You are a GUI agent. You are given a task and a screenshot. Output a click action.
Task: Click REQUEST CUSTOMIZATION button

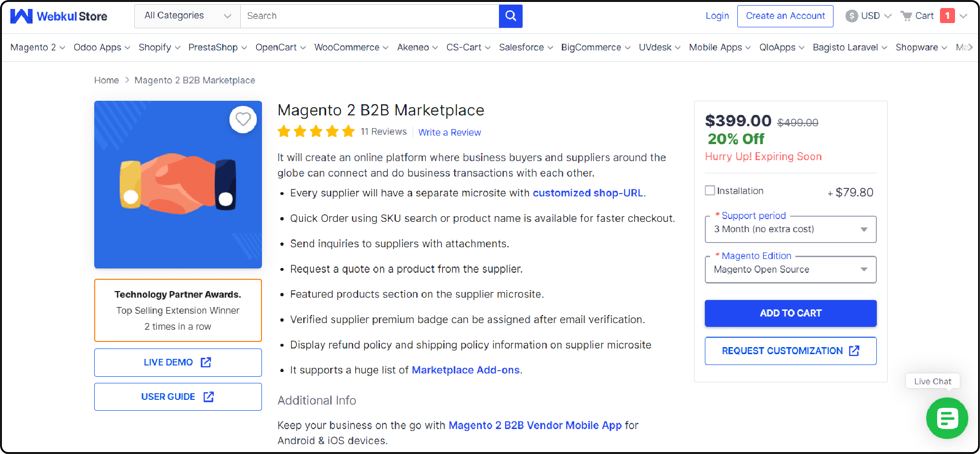(x=791, y=351)
